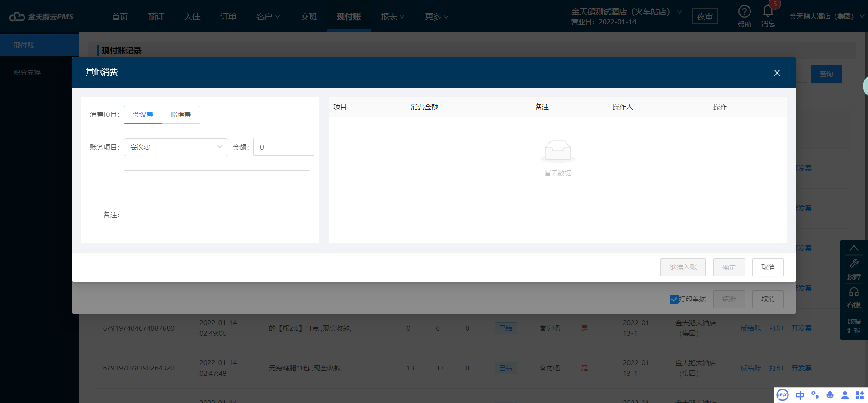Image resolution: width=868 pixels, height=403 pixels.
Task: Open the 入住 menu item
Action: pos(192,17)
